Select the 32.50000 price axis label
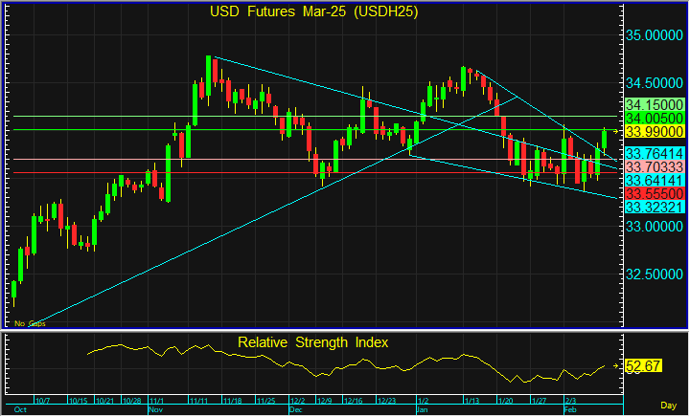The width and height of the screenshot is (690, 417). click(x=654, y=274)
